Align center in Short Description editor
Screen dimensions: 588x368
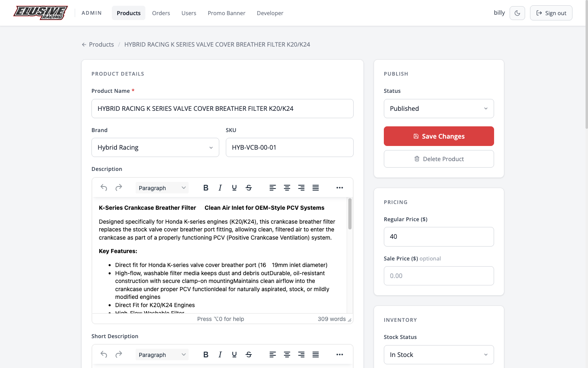coord(287,355)
